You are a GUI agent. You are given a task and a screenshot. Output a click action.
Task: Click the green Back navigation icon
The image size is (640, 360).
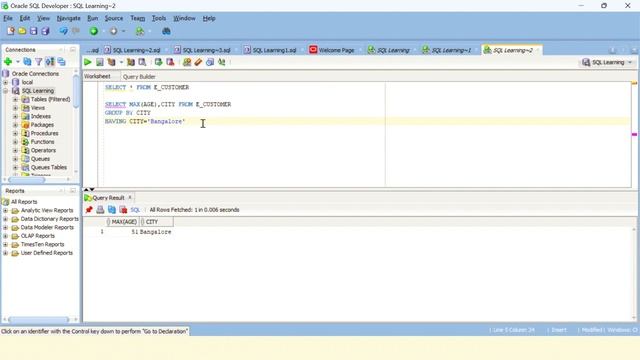click(94, 31)
